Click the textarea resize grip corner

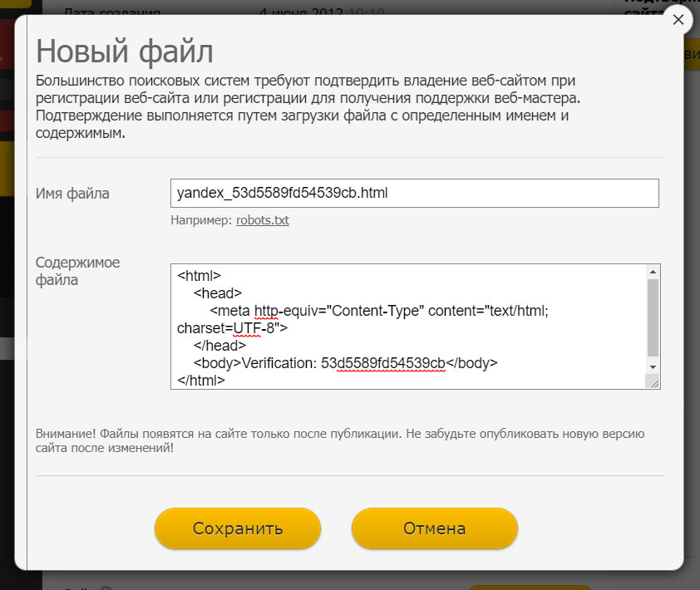click(654, 382)
